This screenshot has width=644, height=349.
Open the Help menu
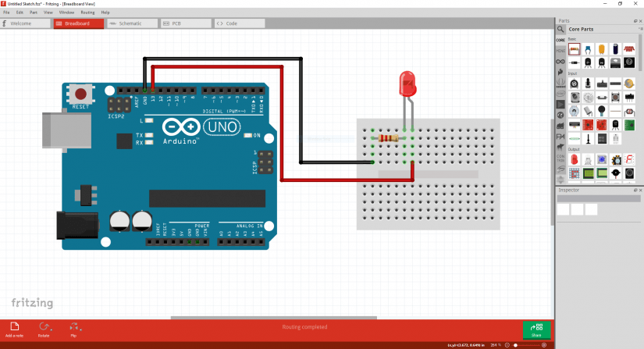pos(105,12)
